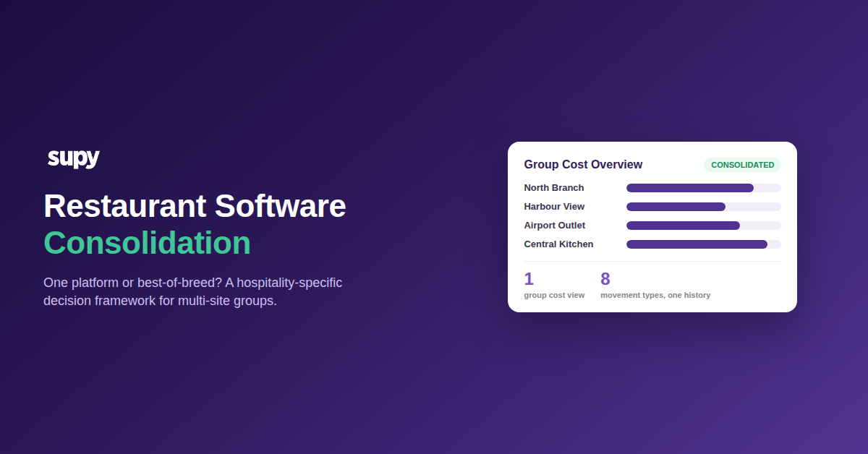Select the Central Kitchen progress bar
Screen dimensions: 868x454
pyautogui.click(x=704, y=244)
